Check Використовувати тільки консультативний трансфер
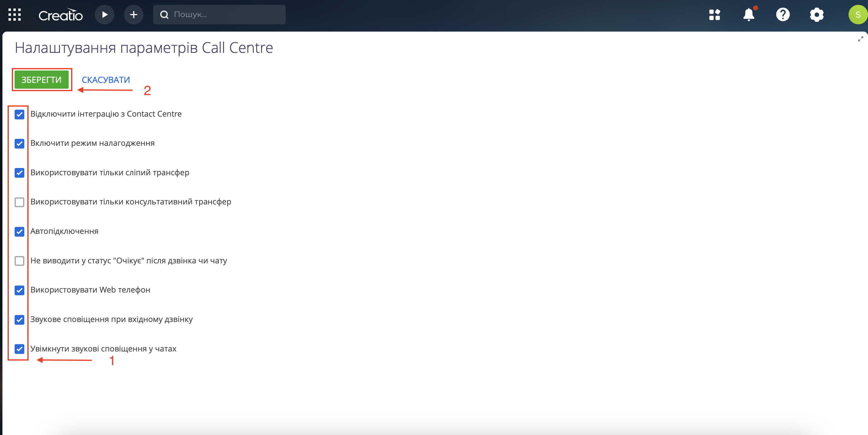This screenshot has height=435, width=868. click(x=19, y=202)
